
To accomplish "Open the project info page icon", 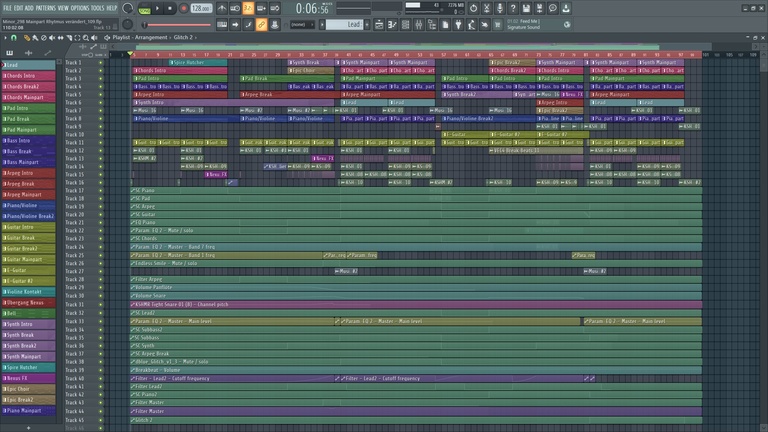I will [445, 24].
